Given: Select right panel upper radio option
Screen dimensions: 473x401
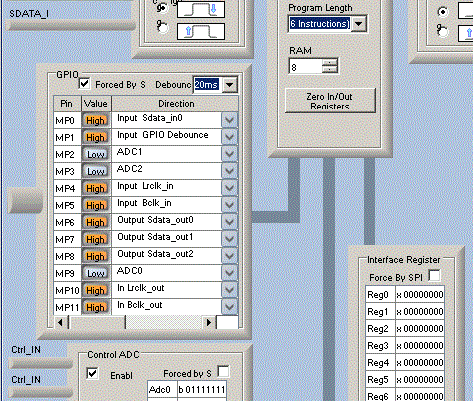Looking at the screenshot, I should click(x=443, y=12).
